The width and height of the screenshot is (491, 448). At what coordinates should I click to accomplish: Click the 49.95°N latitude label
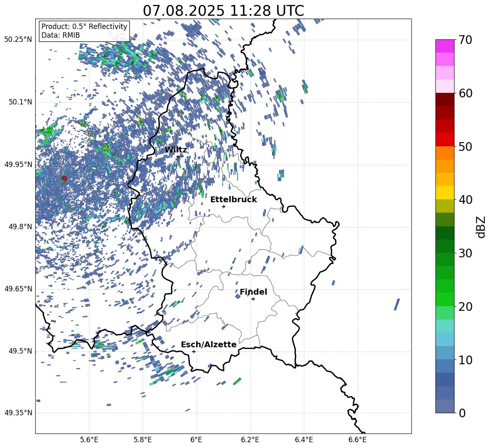tap(18, 164)
